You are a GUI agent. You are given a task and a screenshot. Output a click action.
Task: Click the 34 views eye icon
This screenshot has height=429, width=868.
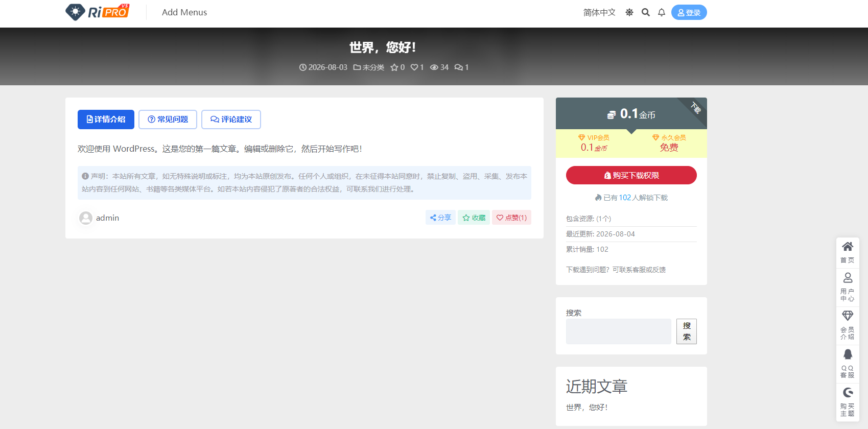point(439,67)
